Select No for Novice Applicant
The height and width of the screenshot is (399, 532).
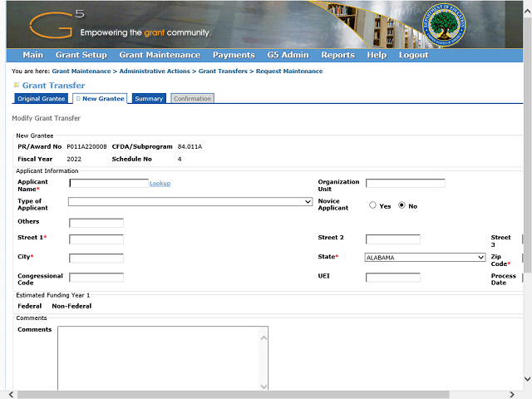[402, 205]
